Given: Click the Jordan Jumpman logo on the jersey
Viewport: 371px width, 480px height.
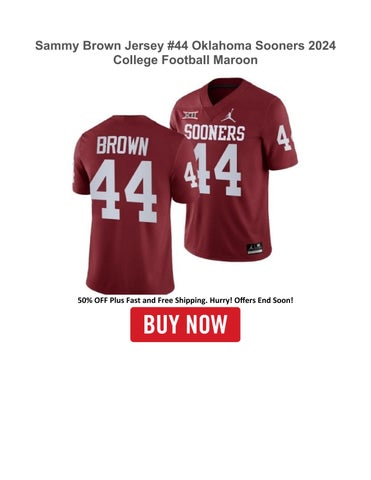Looking at the screenshot, I should [x=228, y=115].
